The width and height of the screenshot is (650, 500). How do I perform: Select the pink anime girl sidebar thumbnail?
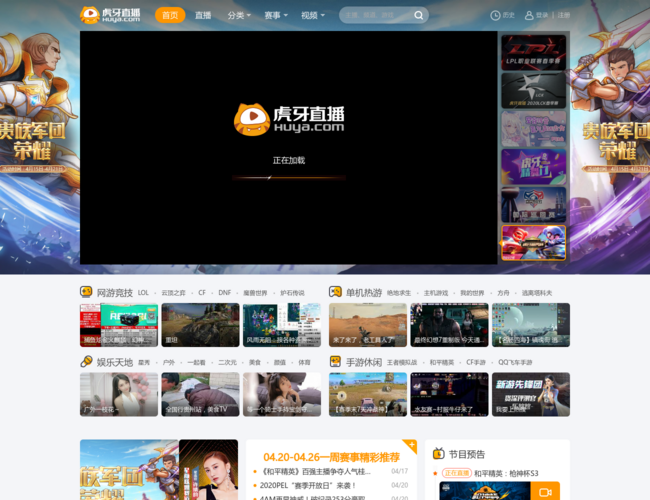coord(534,129)
